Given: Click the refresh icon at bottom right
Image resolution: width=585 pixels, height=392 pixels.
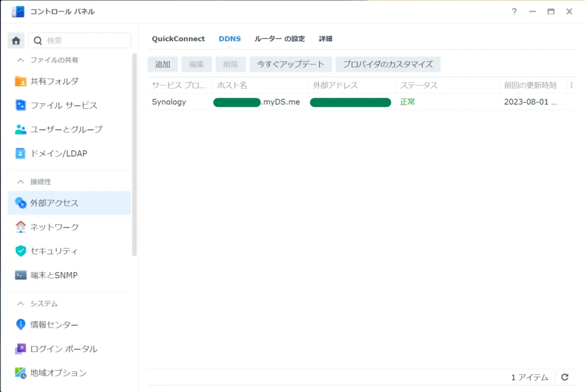Looking at the screenshot, I should tap(564, 377).
